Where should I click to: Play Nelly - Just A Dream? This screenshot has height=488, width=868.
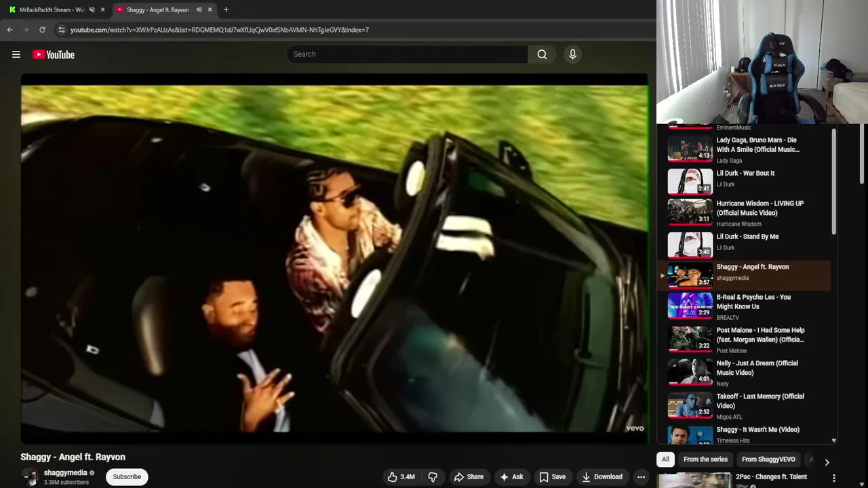click(x=745, y=373)
